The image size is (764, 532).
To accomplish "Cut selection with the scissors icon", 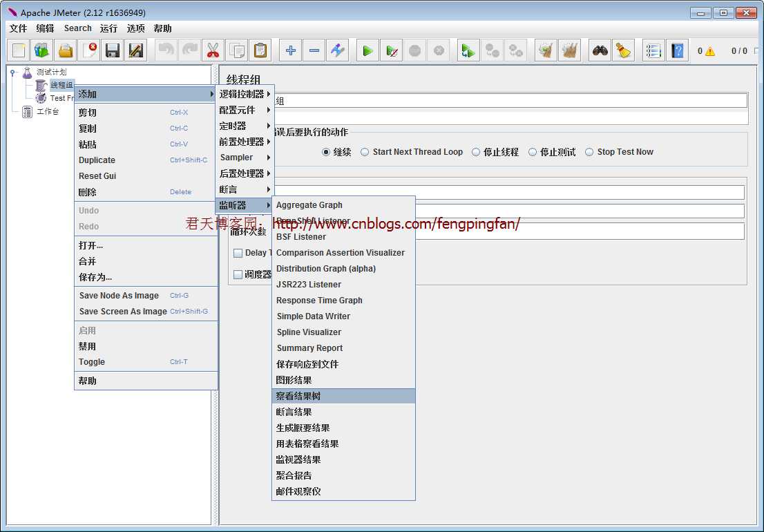I will point(213,50).
